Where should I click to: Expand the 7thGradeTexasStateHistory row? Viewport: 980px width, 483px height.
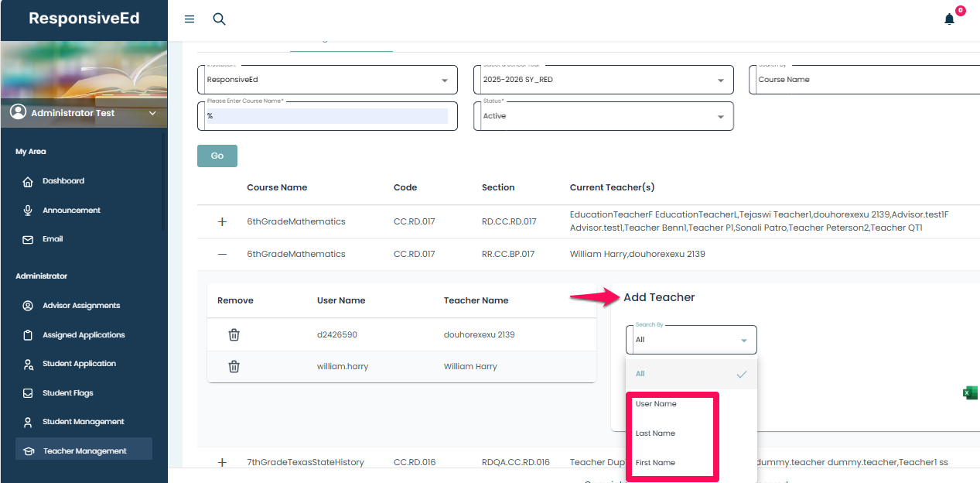pyautogui.click(x=222, y=462)
